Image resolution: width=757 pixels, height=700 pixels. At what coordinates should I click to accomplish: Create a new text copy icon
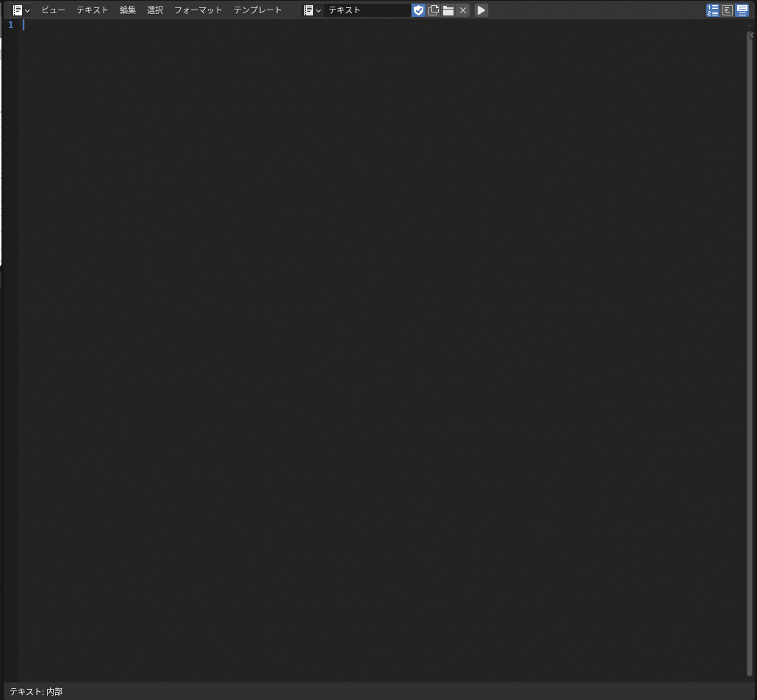[434, 10]
